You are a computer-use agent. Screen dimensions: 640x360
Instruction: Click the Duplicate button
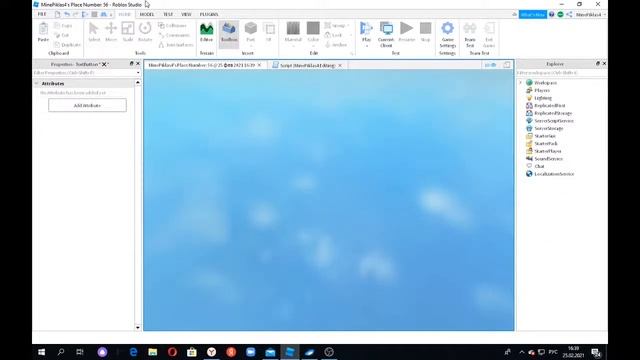(x=67, y=44)
